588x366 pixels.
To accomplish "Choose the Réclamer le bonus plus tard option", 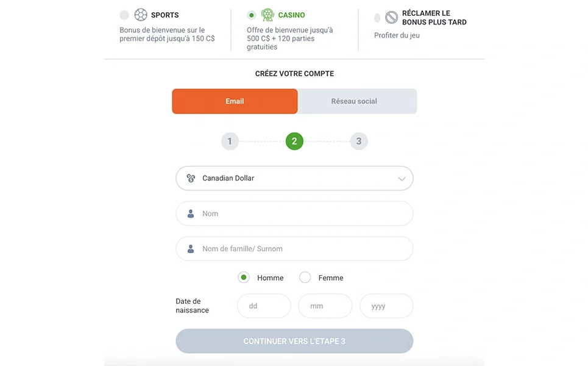I will coord(377,18).
